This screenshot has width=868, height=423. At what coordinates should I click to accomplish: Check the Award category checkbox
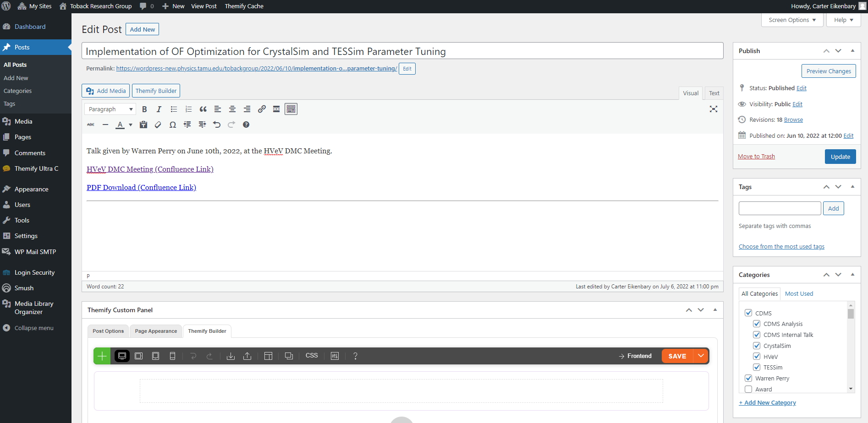click(748, 389)
